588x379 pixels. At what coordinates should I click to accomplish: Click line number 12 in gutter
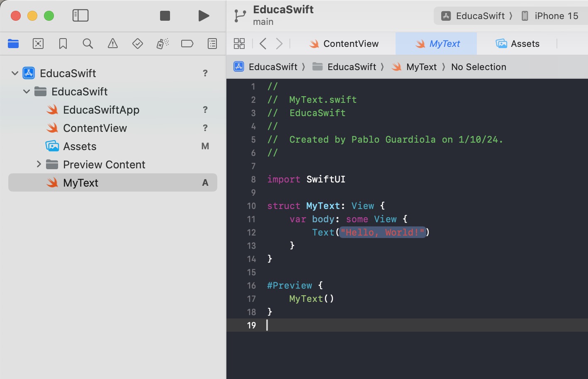(x=251, y=232)
